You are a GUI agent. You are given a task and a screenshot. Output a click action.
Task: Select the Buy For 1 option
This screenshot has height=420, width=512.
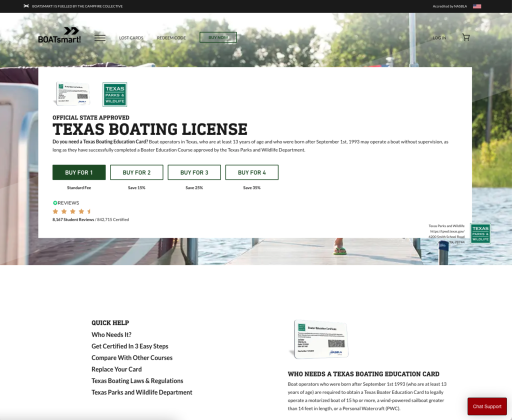79,172
